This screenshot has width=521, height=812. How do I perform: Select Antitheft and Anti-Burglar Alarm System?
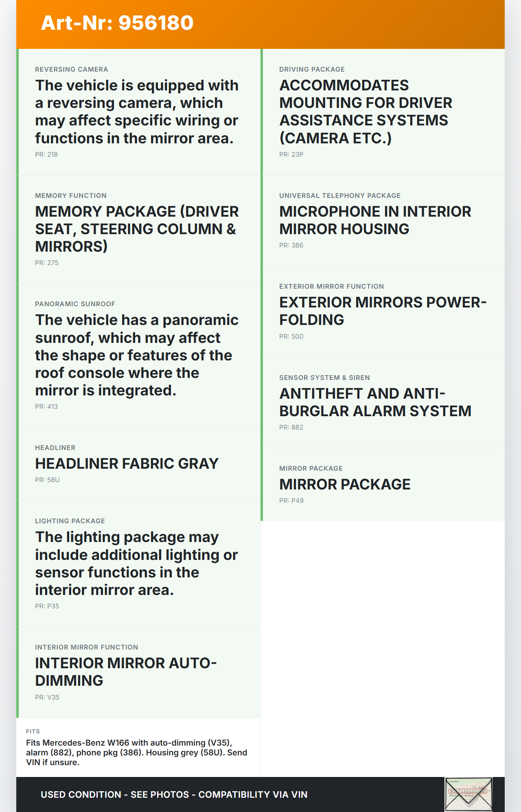pyautogui.click(x=375, y=402)
